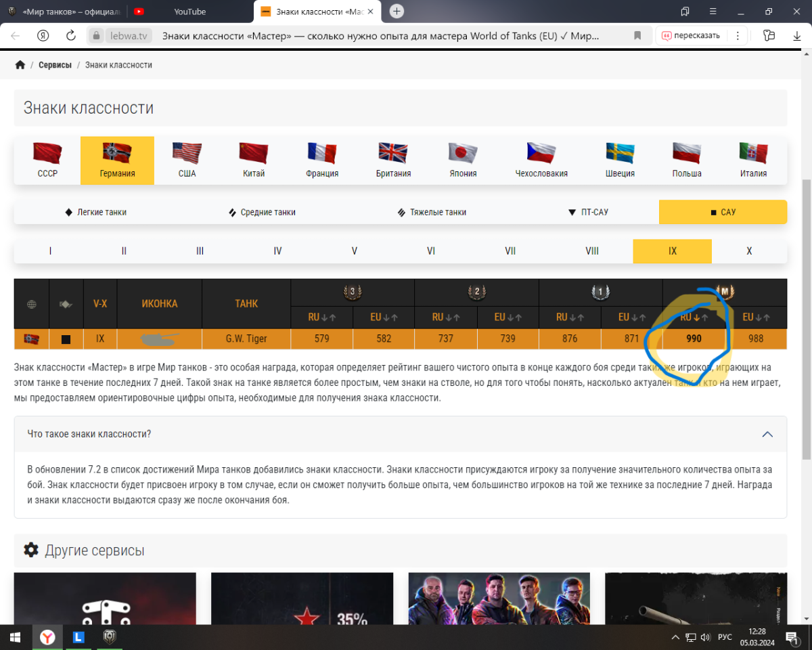Click the German flag in the G.W. Tiger row

click(x=31, y=339)
